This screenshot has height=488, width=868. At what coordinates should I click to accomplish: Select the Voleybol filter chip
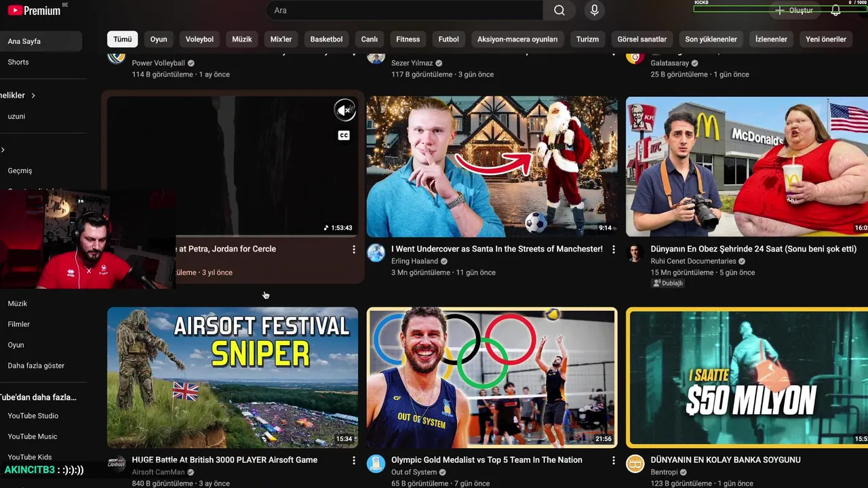click(199, 39)
